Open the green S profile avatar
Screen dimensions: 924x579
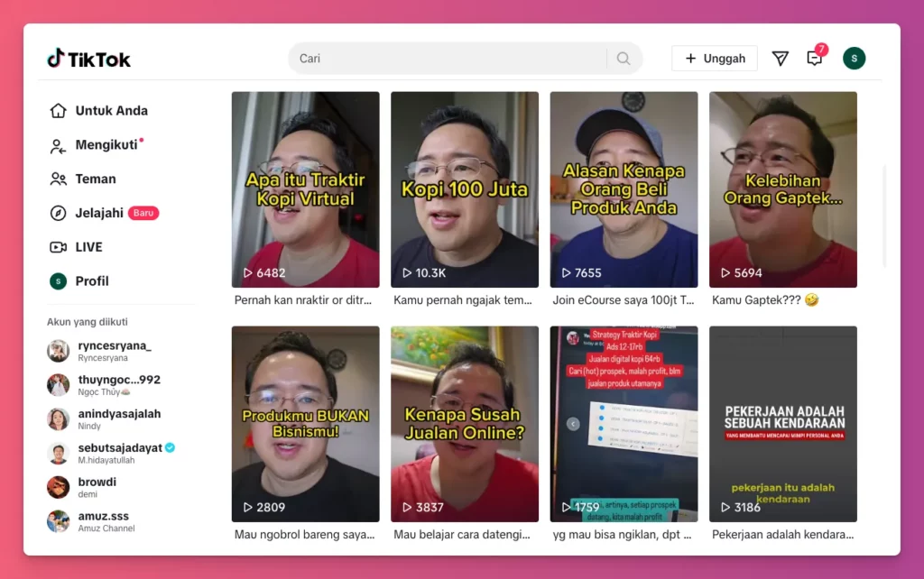(x=854, y=58)
